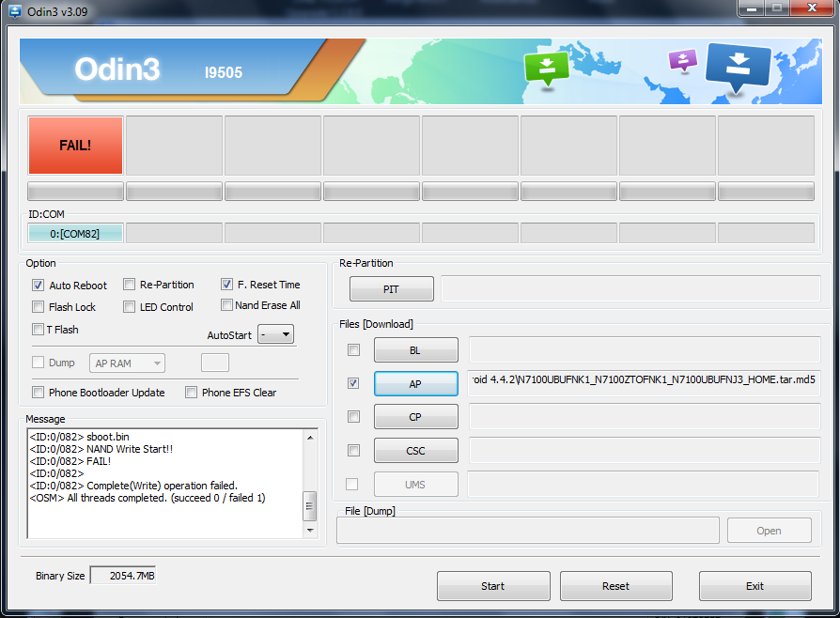
Task: Open the AP RAM dump dropdown
Action: coord(127,363)
